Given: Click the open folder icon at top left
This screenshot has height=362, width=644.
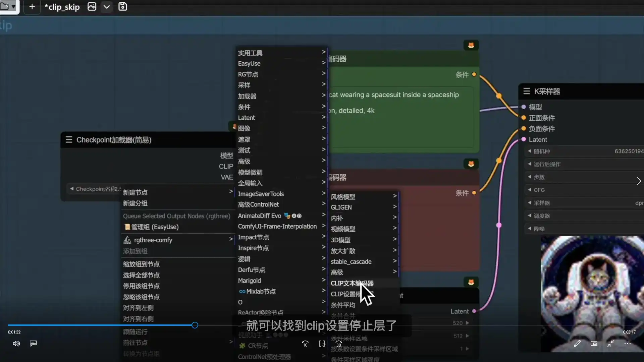Looking at the screenshot, I should coord(6,6).
